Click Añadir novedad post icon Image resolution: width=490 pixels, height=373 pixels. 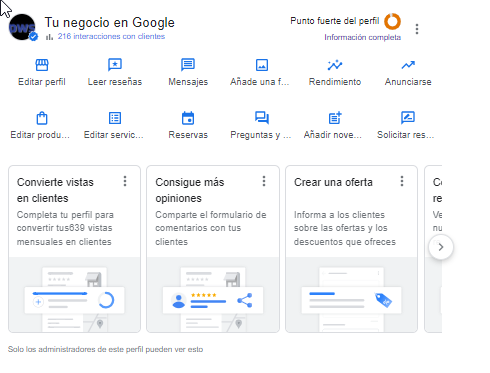pos(335,118)
